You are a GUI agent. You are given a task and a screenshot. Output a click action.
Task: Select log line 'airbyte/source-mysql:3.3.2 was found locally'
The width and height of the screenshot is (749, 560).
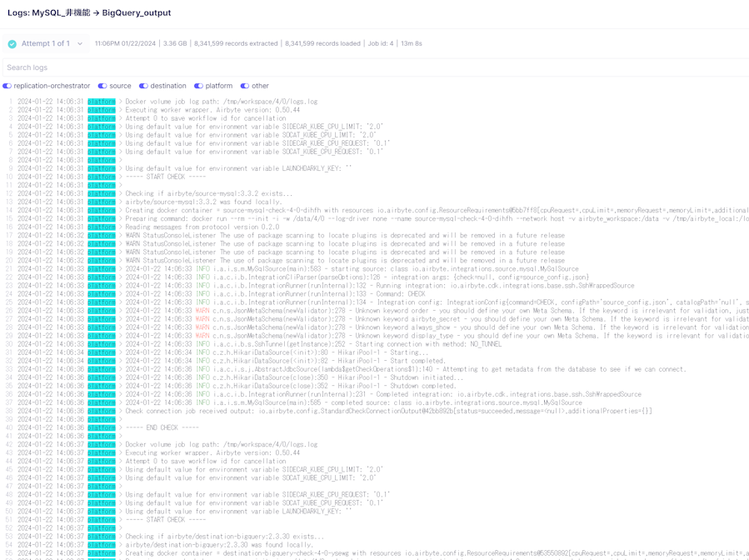[x=203, y=202]
